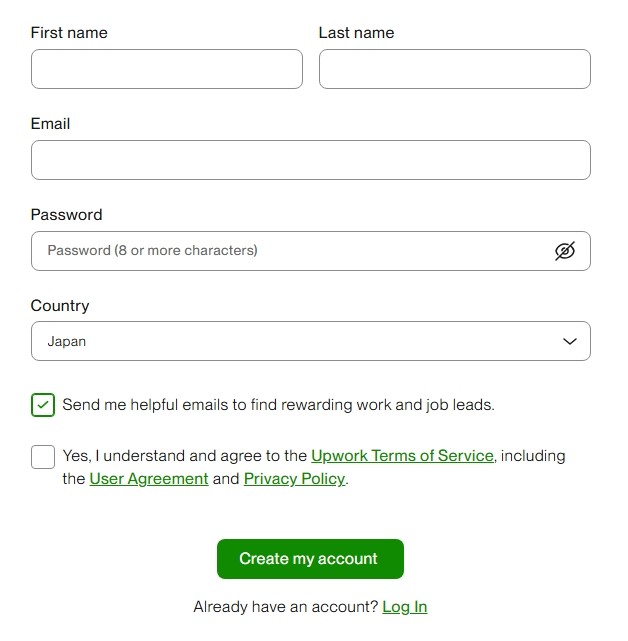Open the Privacy Policy link
Viewport: 628px width, 641px height.
tap(294, 479)
